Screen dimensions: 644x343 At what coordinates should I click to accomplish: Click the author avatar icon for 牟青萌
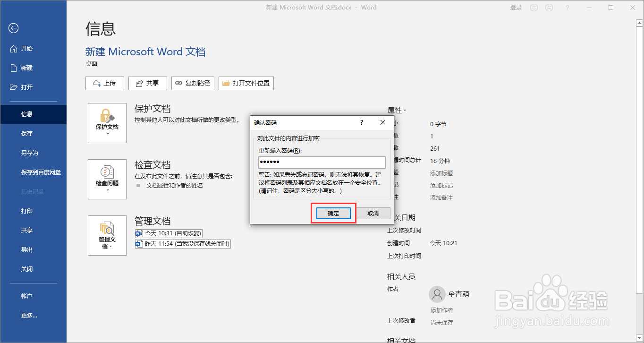click(437, 294)
